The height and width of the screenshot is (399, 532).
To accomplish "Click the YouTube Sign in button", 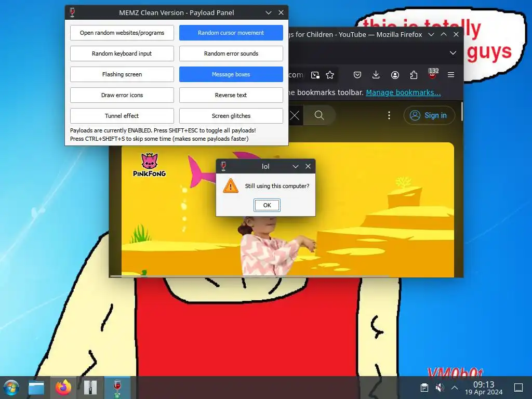I will [429, 115].
